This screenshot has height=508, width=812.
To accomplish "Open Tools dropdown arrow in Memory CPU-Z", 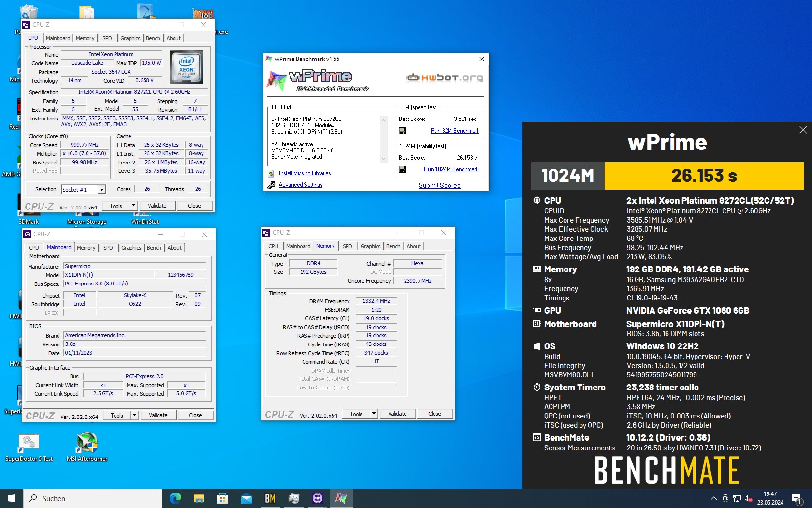I will tap(374, 414).
